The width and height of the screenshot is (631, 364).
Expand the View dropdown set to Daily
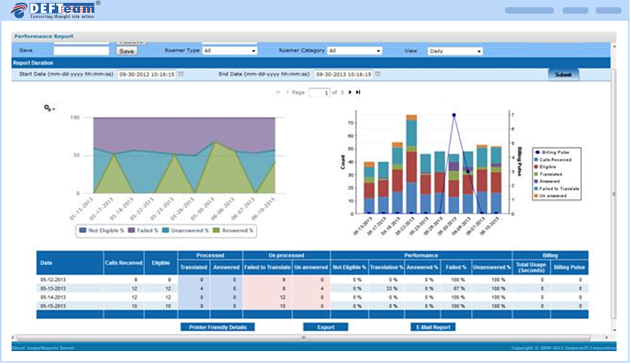pos(455,51)
